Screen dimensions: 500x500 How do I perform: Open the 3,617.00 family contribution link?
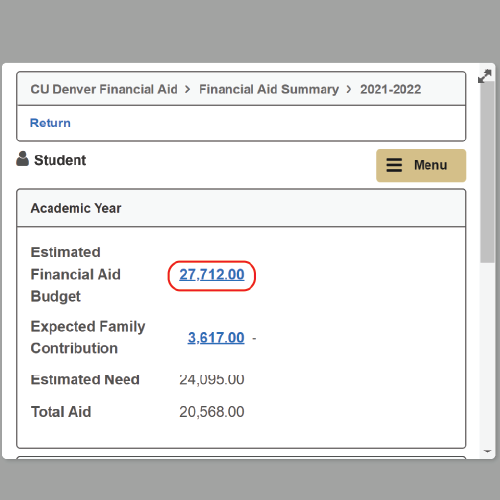click(x=216, y=338)
